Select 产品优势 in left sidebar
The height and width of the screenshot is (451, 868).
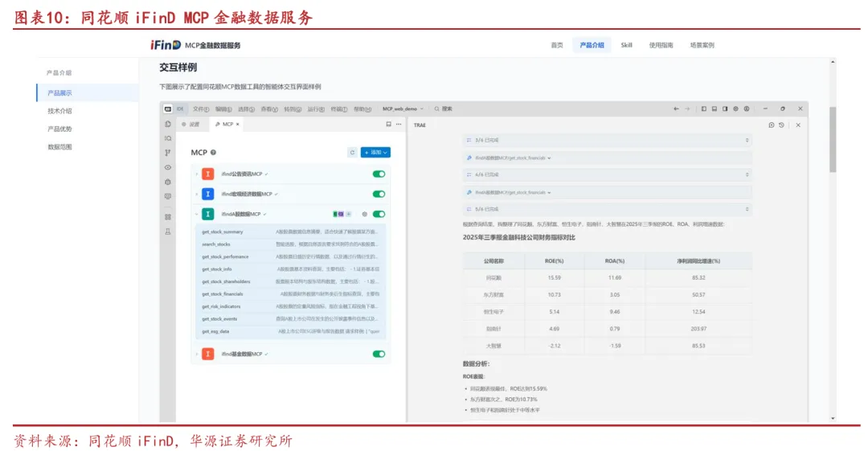point(59,129)
